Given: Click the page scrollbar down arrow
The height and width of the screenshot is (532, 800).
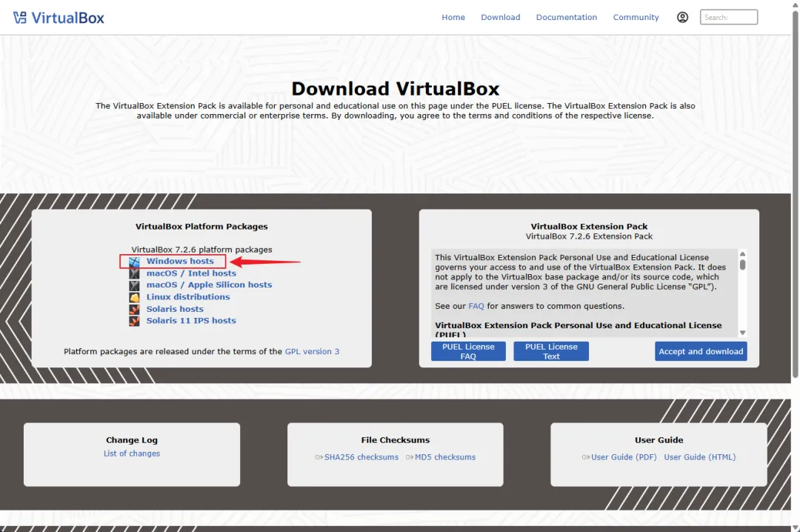Looking at the screenshot, I should 795,528.
